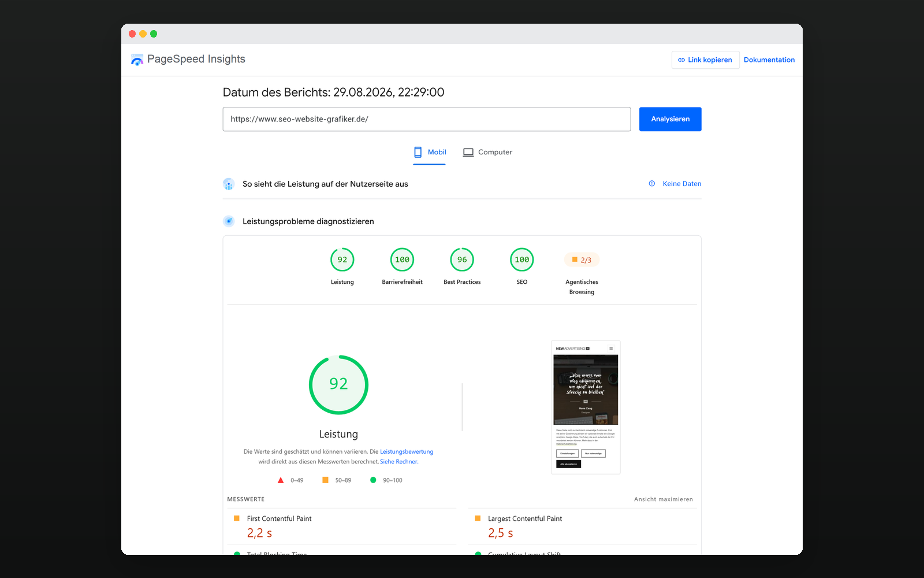924x578 pixels.
Task: Click the 2,5 s value
Action: 501,533
